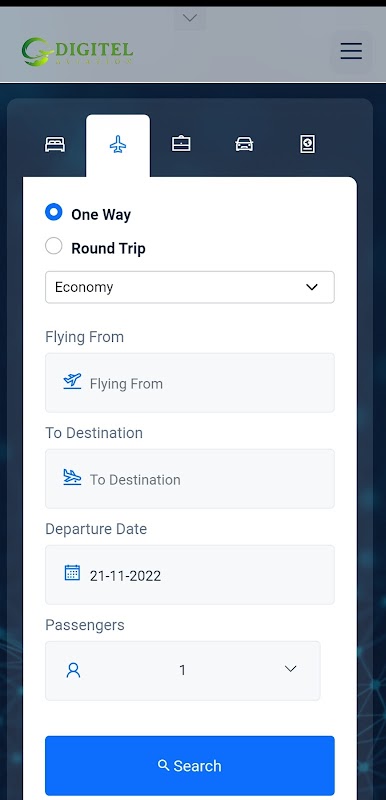Click the calendar icon
The width and height of the screenshot is (386, 800).
tap(72, 572)
